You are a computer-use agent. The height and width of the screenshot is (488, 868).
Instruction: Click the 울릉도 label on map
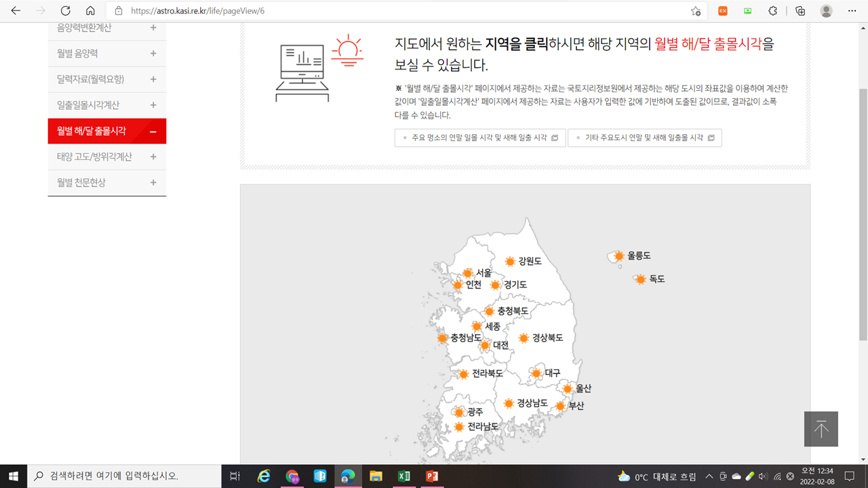[639, 256]
